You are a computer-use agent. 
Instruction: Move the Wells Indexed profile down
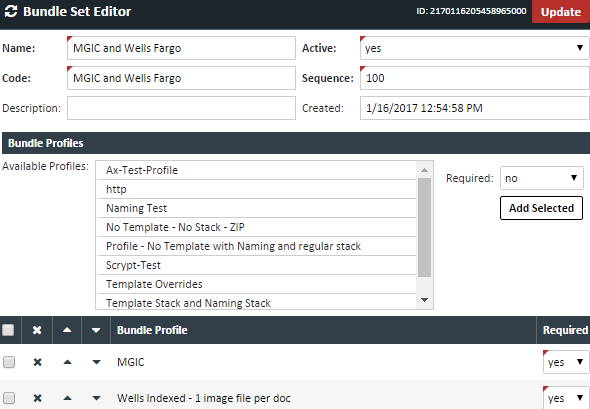[96, 398]
